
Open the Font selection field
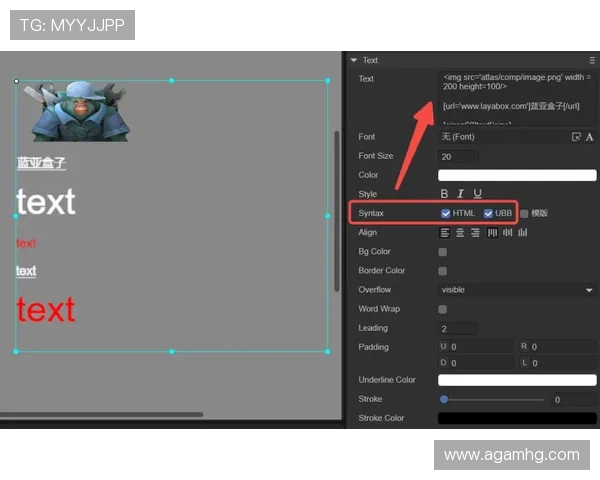tap(502, 137)
